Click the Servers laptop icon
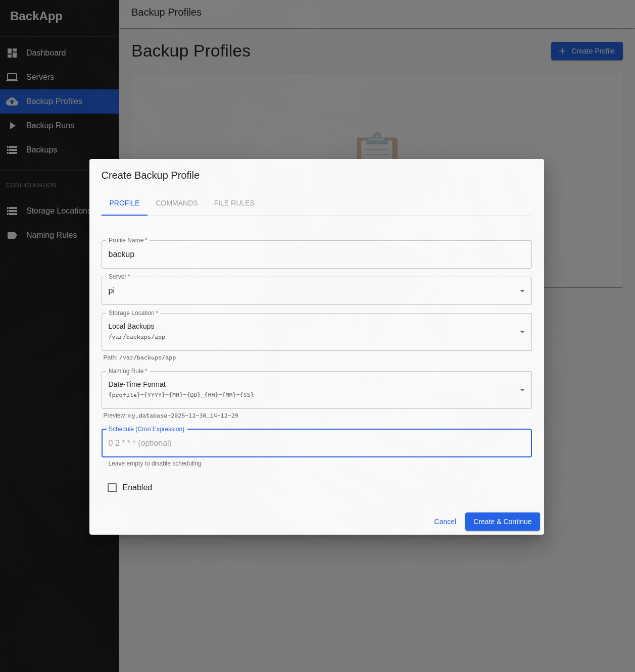 tap(12, 77)
